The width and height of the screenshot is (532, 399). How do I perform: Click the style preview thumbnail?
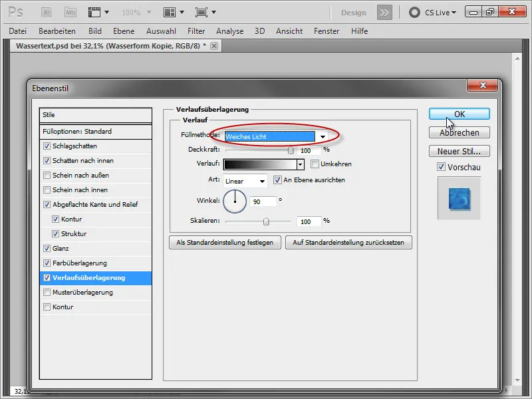click(x=459, y=198)
